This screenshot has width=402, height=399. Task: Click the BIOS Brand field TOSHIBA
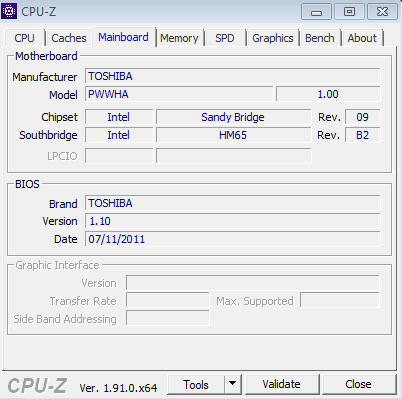pyautogui.click(x=233, y=203)
